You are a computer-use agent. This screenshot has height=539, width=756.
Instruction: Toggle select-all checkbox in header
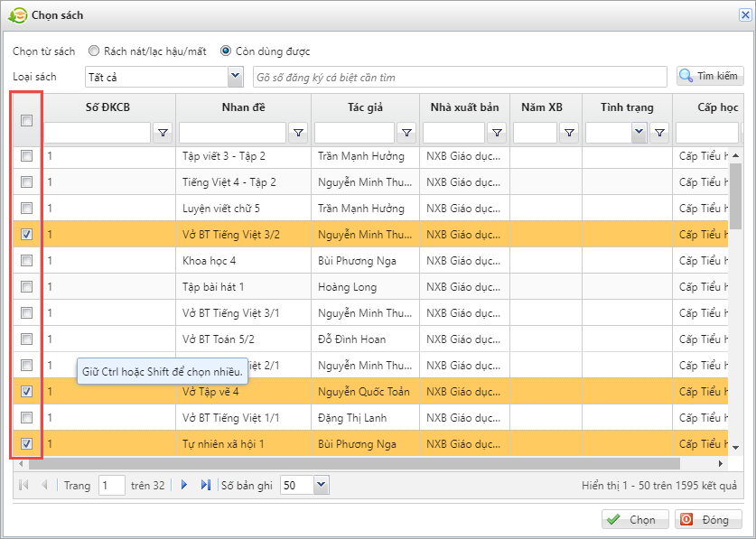point(27,120)
